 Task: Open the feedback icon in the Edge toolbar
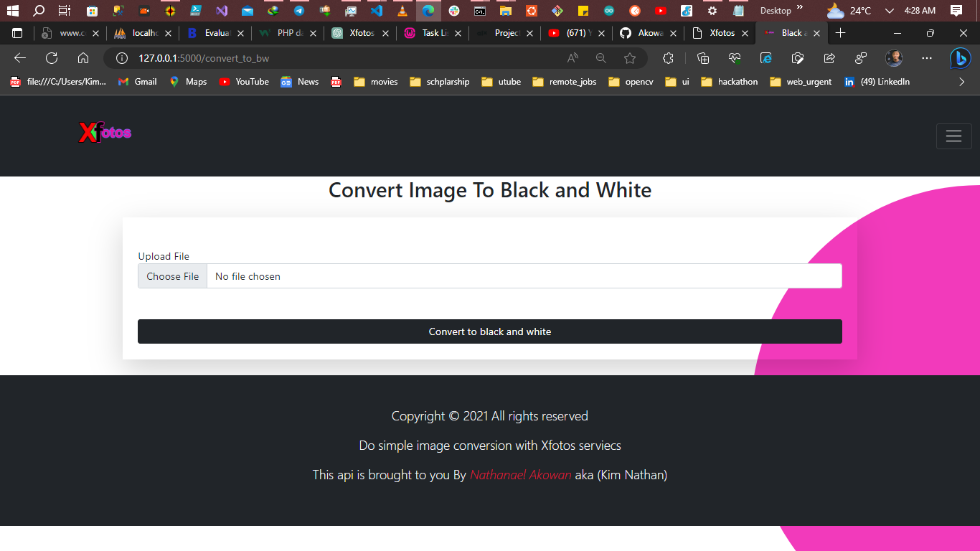point(861,58)
